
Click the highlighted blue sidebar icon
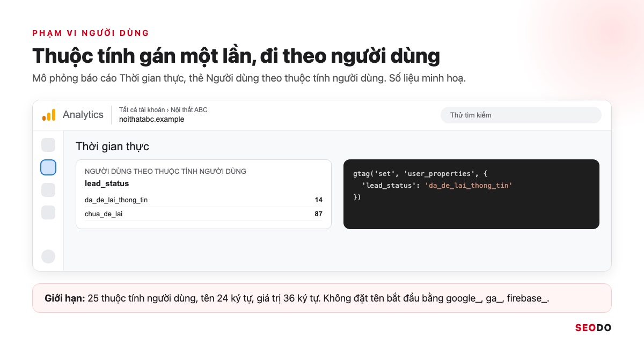pos(48,167)
